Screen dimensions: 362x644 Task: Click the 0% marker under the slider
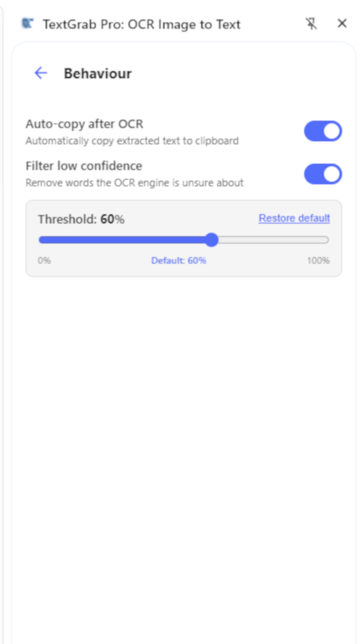[45, 260]
